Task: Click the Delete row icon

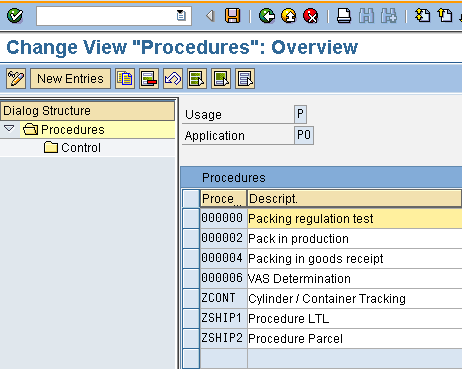Action: (x=149, y=79)
